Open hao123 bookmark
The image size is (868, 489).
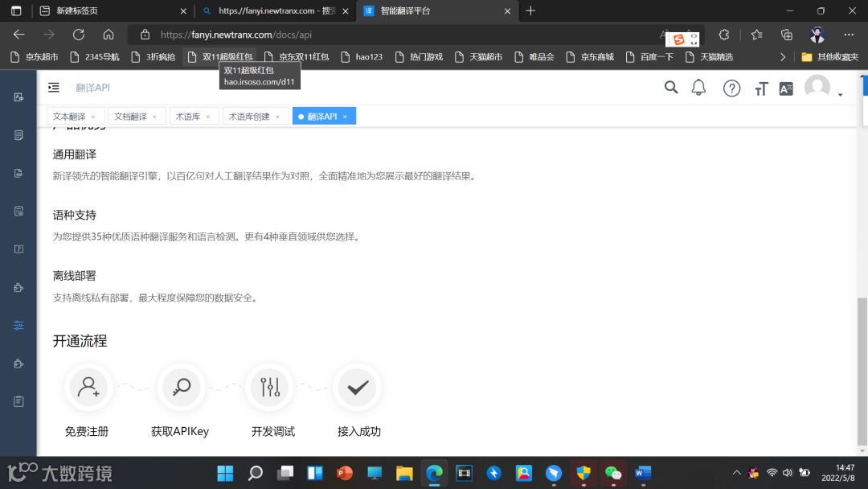pos(362,56)
